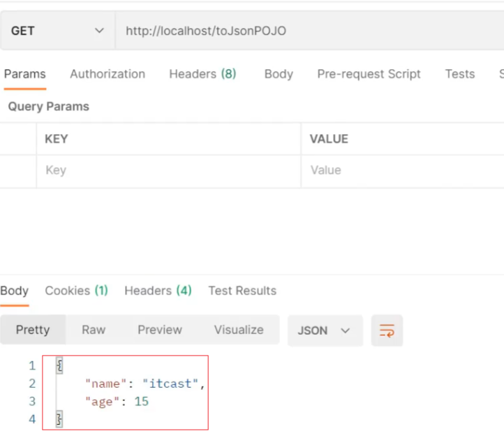Open the Tests tab

pos(459,74)
